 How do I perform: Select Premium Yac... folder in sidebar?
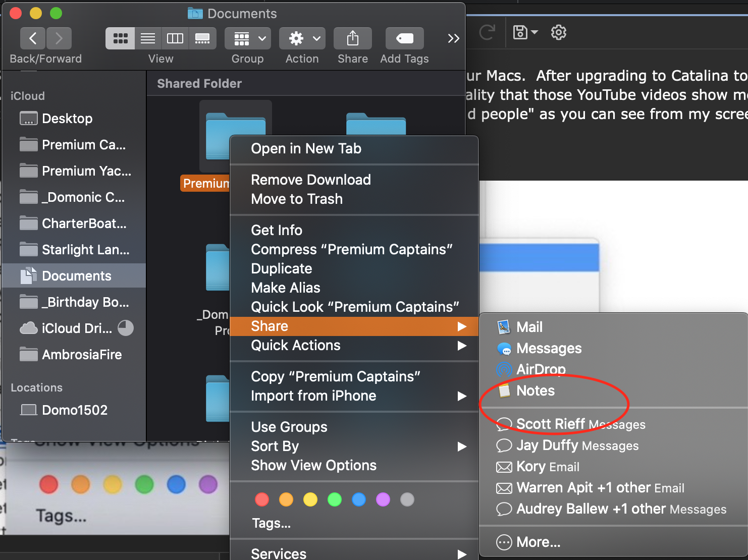(74, 171)
